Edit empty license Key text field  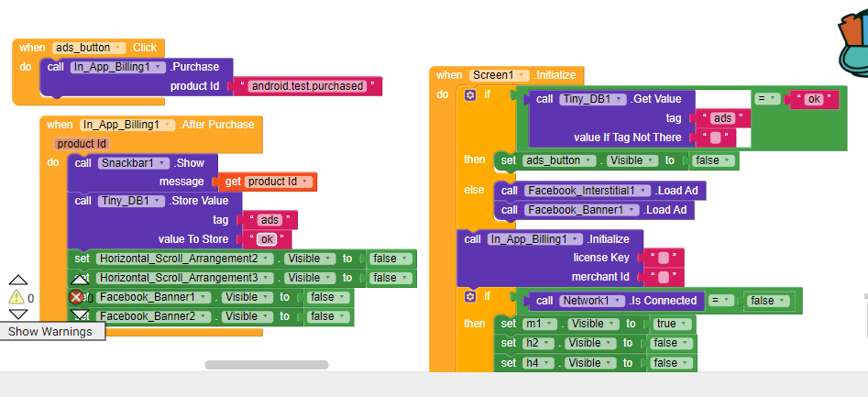coord(664,258)
